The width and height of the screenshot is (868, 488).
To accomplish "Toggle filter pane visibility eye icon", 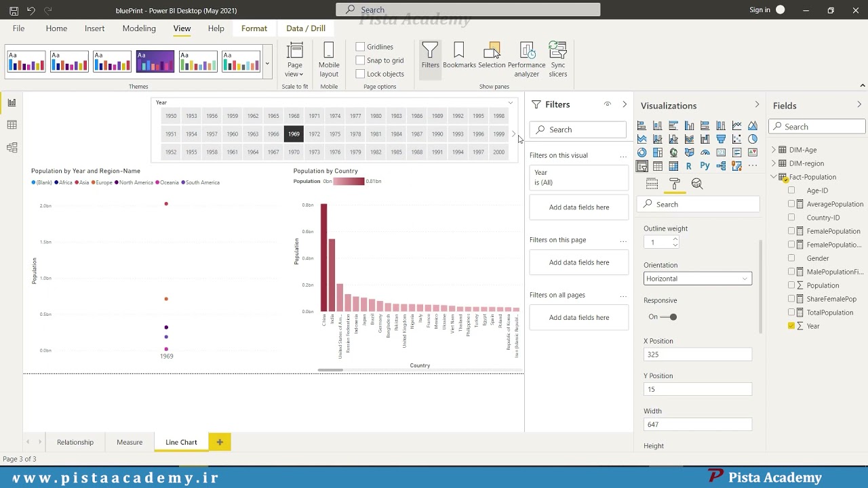I will coord(608,104).
